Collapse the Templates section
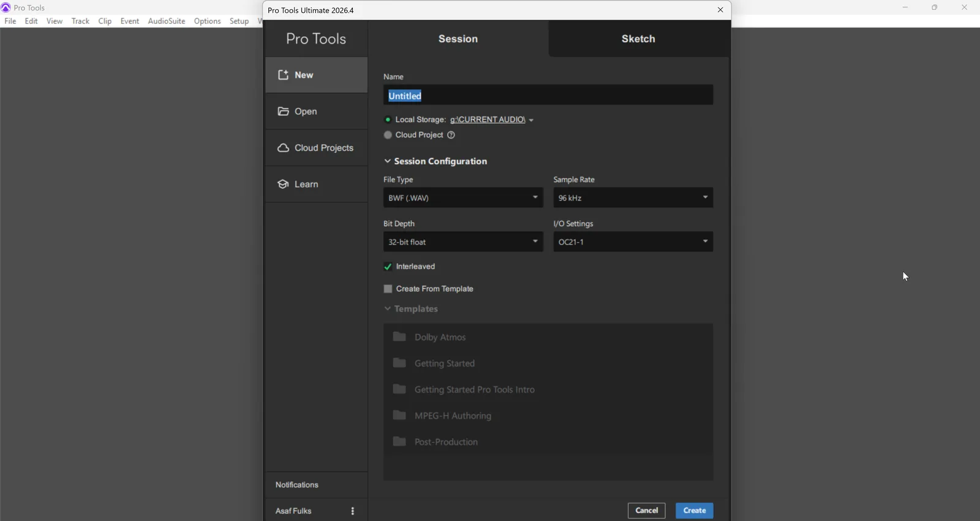980x521 pixels. tap(387, 309)
